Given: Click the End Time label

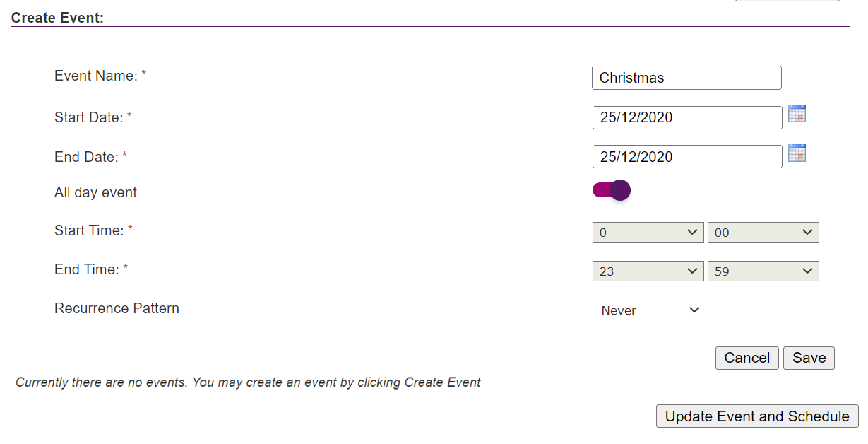Looking at the screenshot, I should (87, 269).
